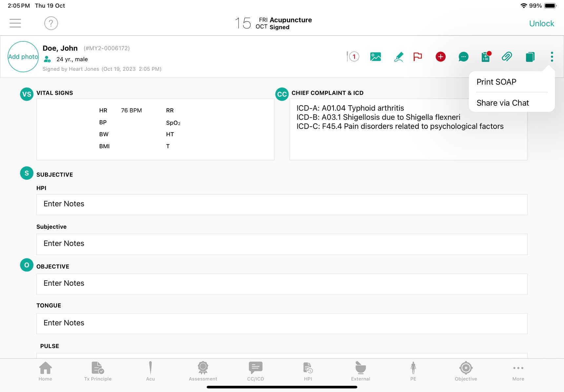
Task: Tap the signature pen icon
Action: [x=398, y=57]
